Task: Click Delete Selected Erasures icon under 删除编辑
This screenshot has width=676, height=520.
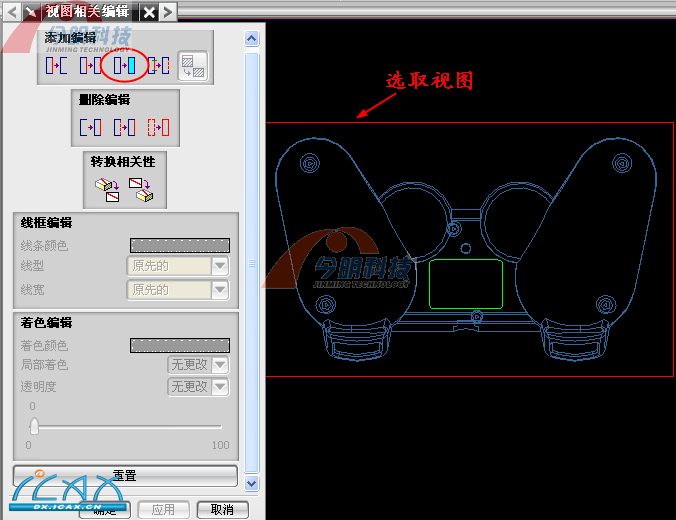Action: pos(91,127)
